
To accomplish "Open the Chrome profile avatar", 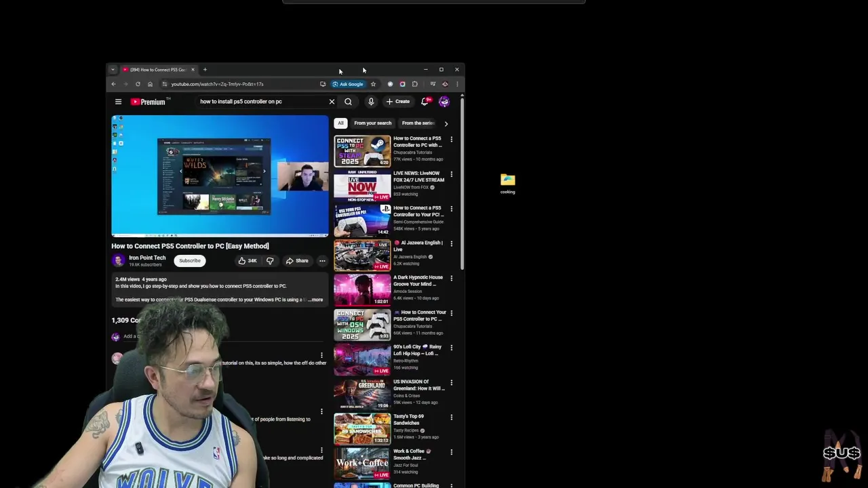I will pos(445,84).
